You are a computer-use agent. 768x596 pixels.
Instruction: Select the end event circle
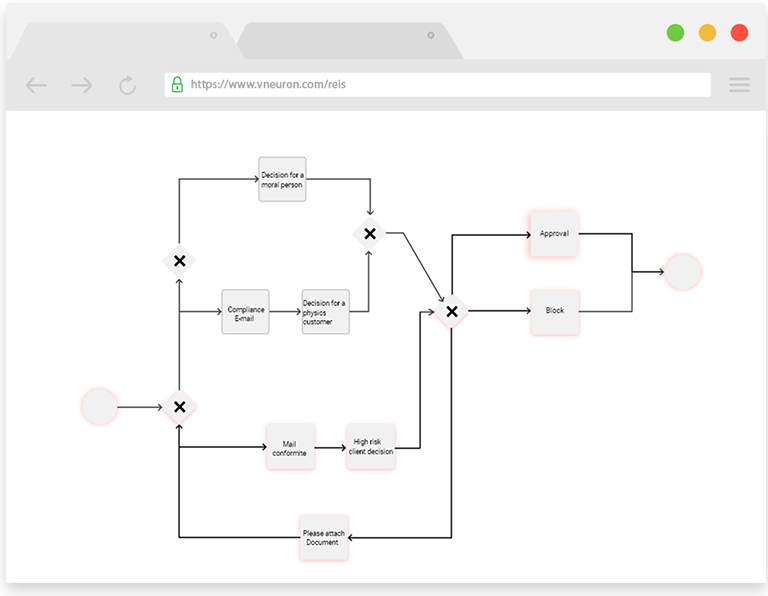tap(682, 272)
